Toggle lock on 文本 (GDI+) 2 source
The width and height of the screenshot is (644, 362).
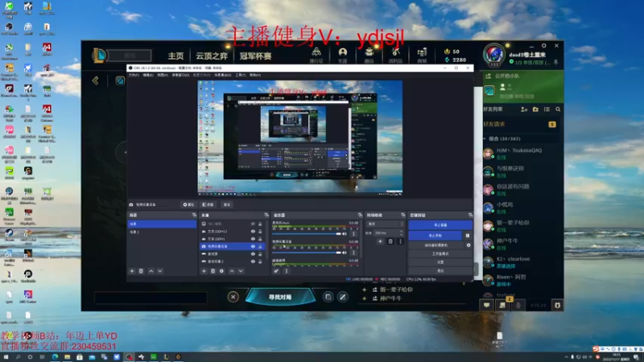click(260, 232)
